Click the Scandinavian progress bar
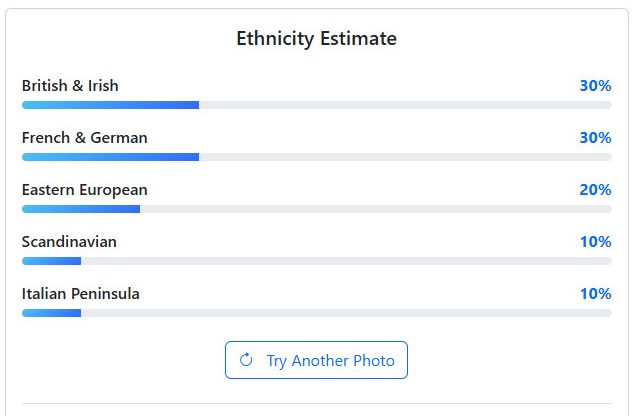The width and height of the screenshot is (635, 416). point(317,261)
